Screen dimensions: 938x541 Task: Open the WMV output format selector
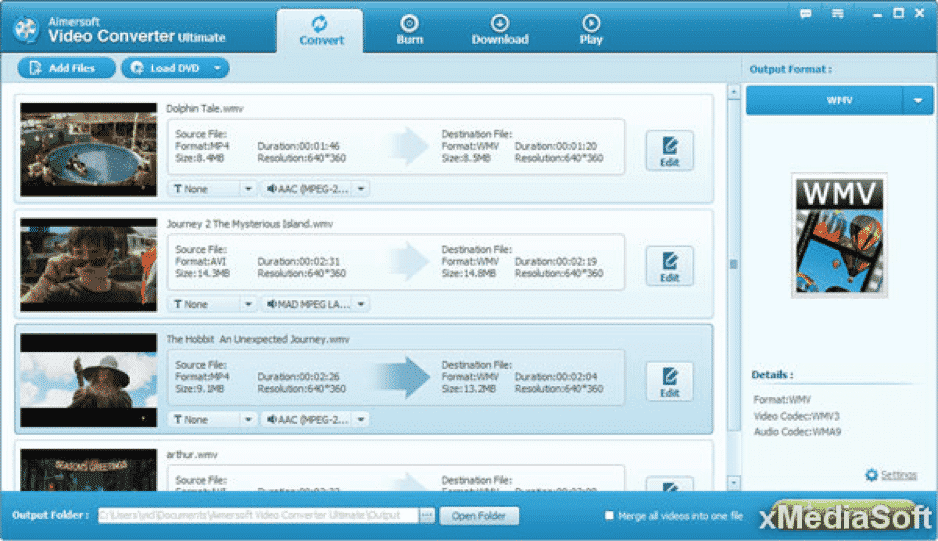coord(824,101)
